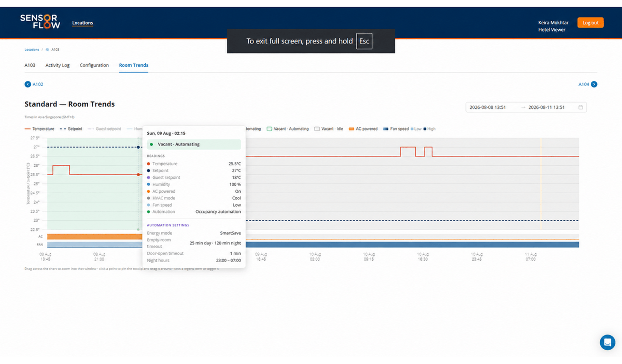The height and width of the screenshot is (364, 622).
Task: Click the Temperature 25.5°C reading row
Action: pyautogui.click(x=194, y=164)
